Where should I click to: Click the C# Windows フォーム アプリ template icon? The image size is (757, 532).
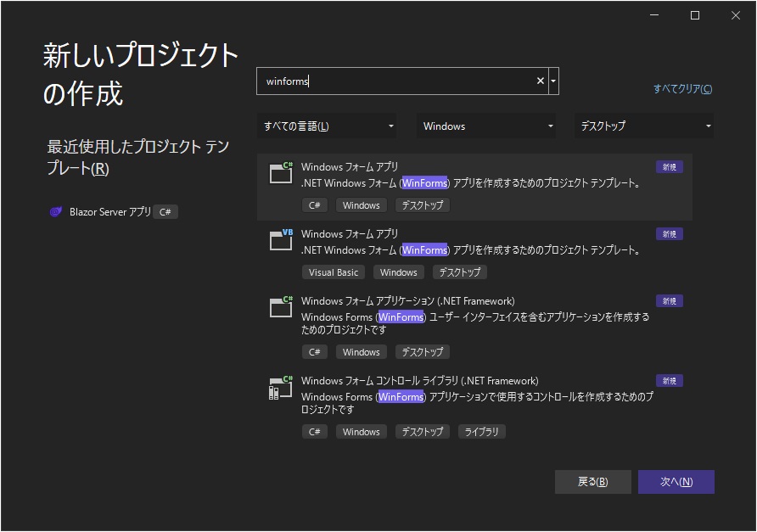tap(281, 172)
